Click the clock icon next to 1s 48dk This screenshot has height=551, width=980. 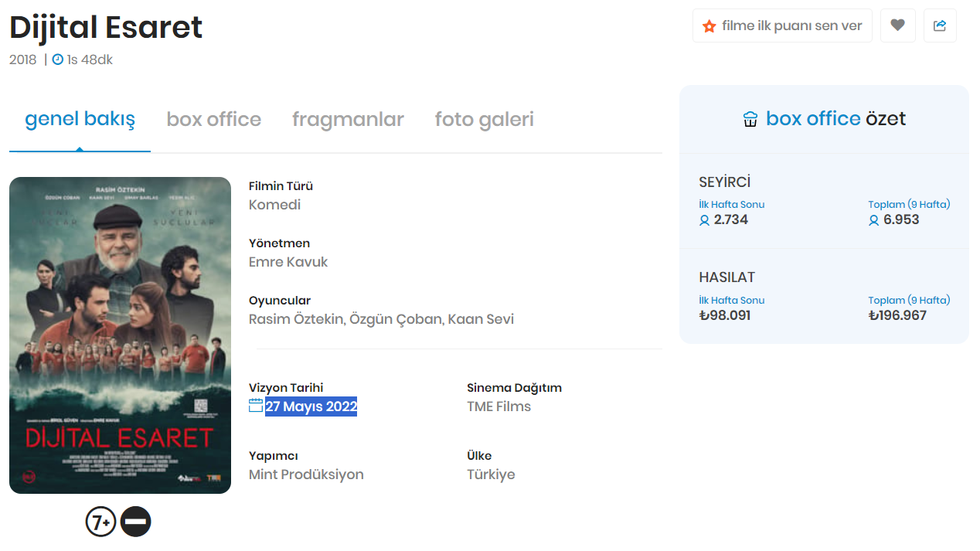(58, 60)
